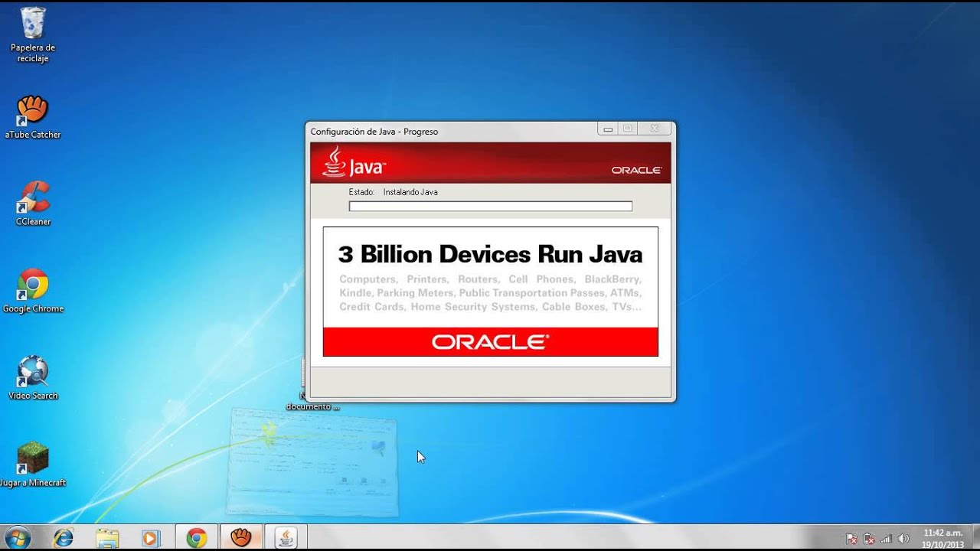Image resolution: width=980 pixels, height=551 pixels.
Task: Click the red ORACLE banner in the advertisement
Action: click(491, 342)
